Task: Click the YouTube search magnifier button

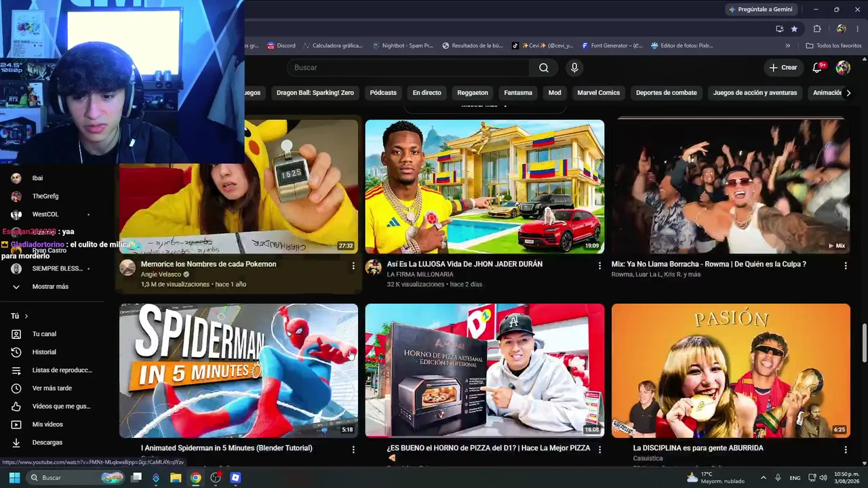Action: tap(544, 68)
